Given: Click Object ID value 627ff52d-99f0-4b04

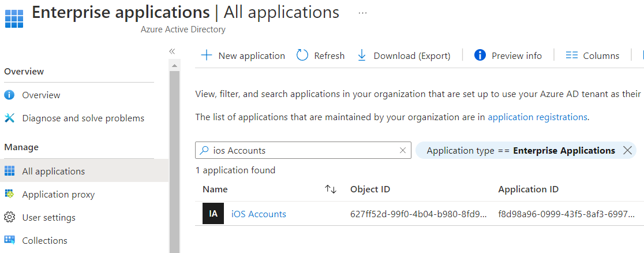Looking at the screenshot, I should tap(418, 214).
